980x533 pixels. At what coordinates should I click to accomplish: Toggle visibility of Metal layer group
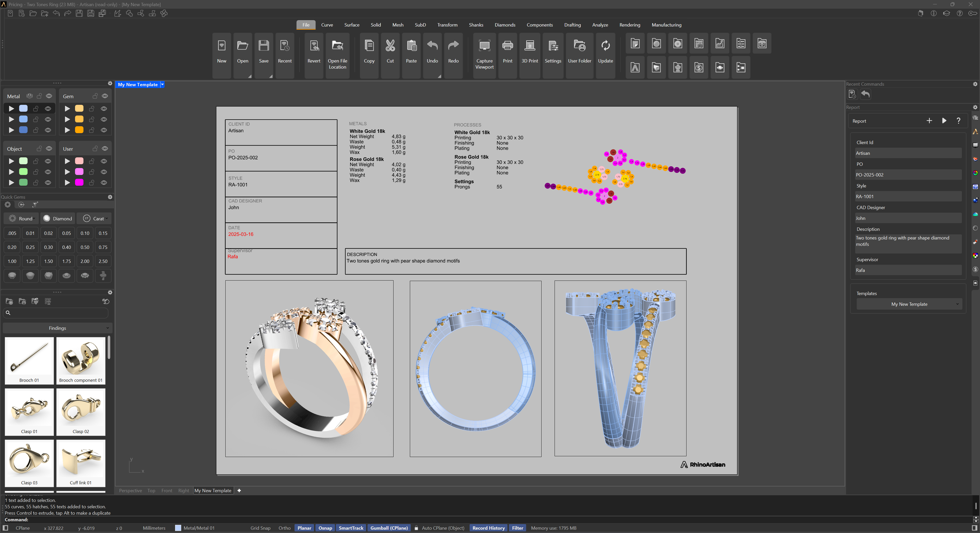49,96
